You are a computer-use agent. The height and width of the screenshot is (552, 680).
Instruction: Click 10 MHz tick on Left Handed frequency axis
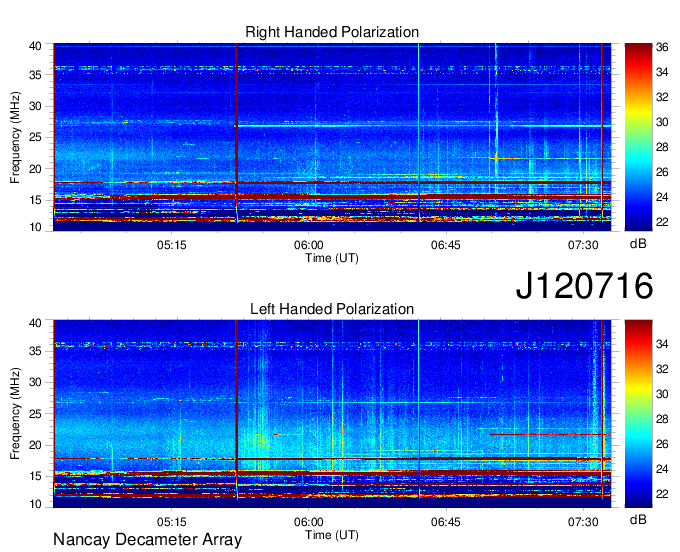[35, 504]
